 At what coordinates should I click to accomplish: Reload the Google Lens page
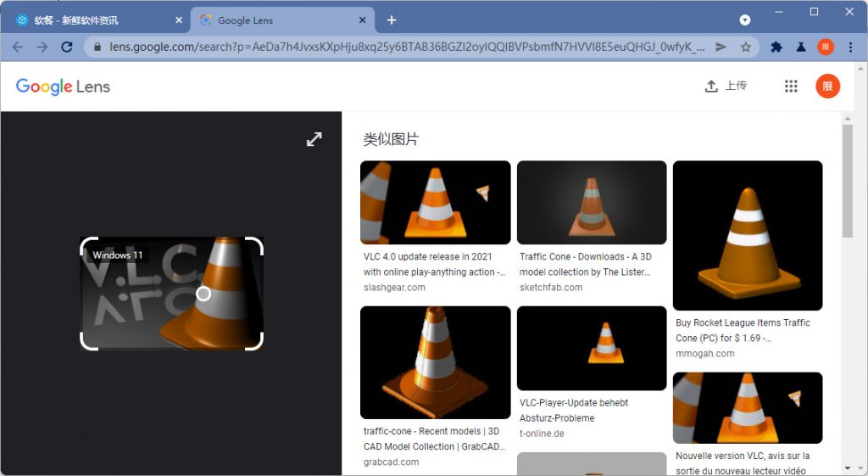tap(67, 48)
